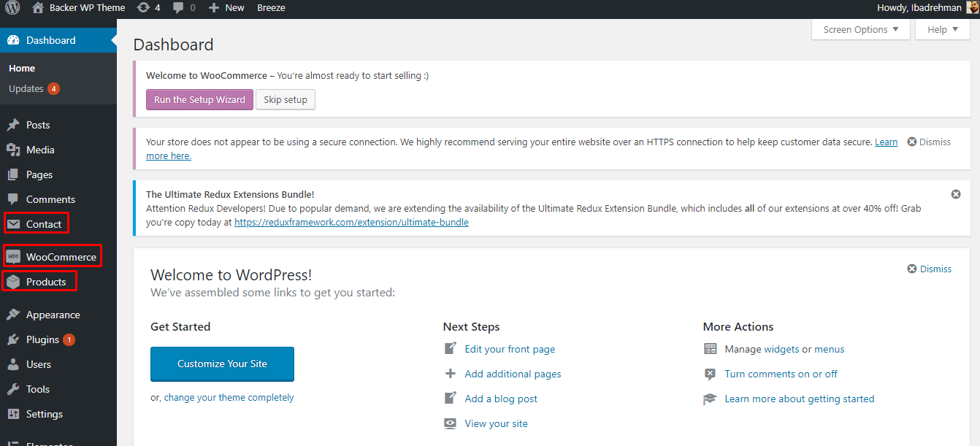The width and height of the screenshot is (980, 446).
Task: Open the Appearance menu item
Action: (x=53, y=315)
